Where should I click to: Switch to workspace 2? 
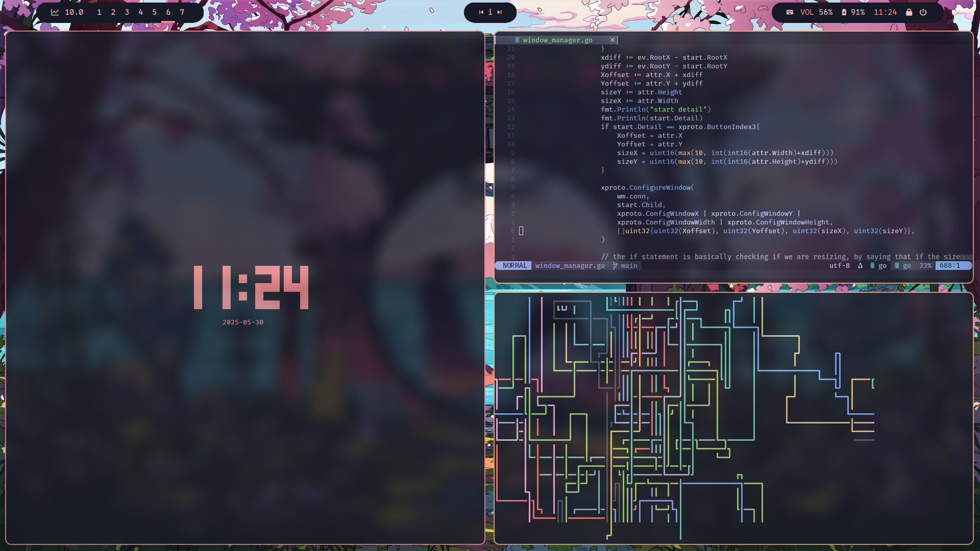[113, 12]
